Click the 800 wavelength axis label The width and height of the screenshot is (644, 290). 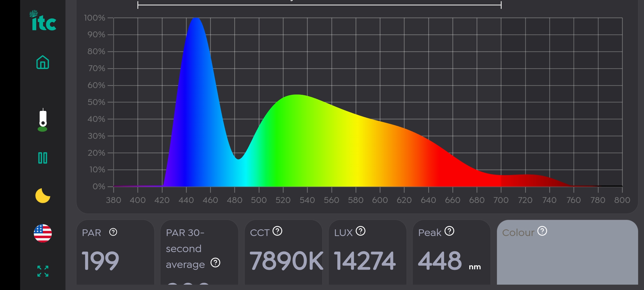click(622, 200)
